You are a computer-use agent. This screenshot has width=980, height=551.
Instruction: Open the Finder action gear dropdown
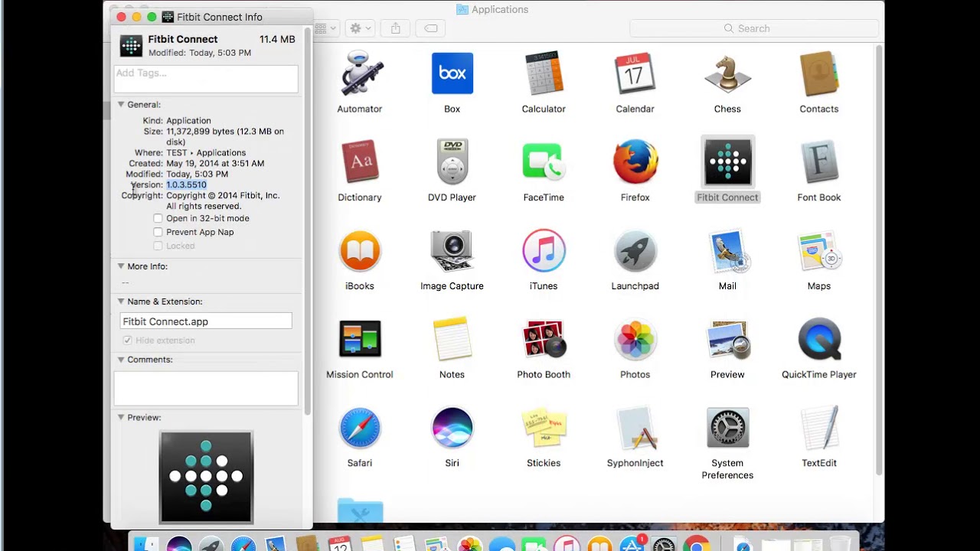tap(360, 28)
